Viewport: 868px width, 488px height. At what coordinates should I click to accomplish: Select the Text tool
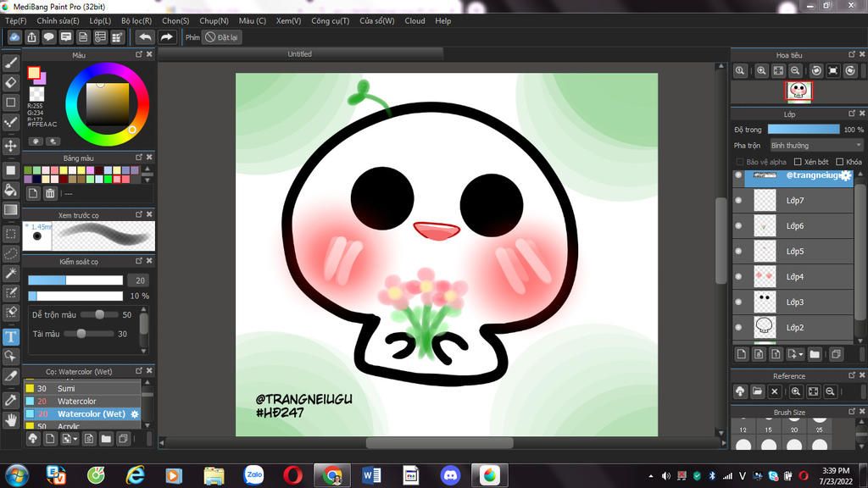tap(10, 336)
